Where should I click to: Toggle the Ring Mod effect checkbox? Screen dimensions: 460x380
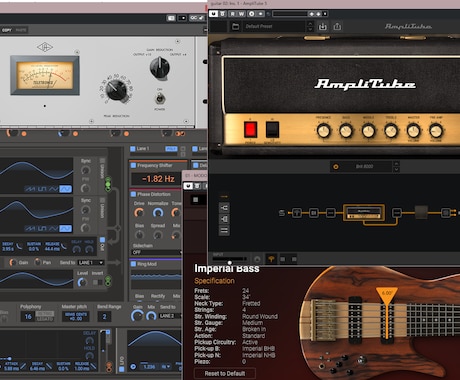[x=133, y=264]
